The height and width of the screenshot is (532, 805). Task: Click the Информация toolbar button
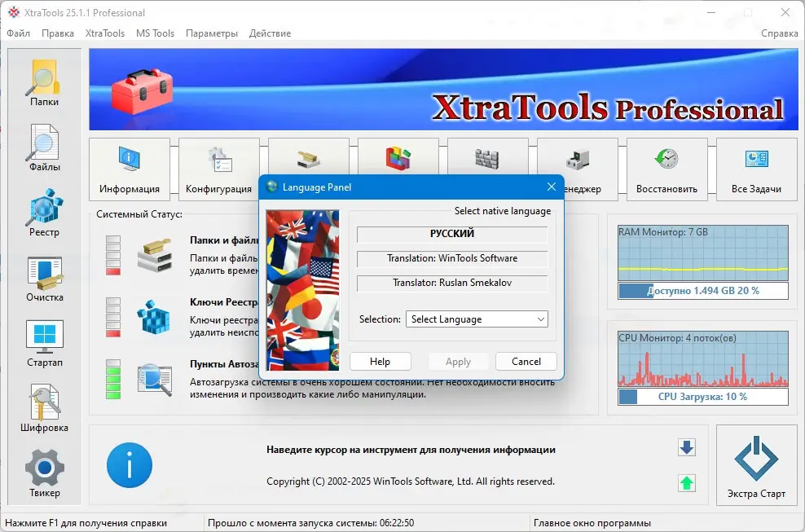(130, 169)
